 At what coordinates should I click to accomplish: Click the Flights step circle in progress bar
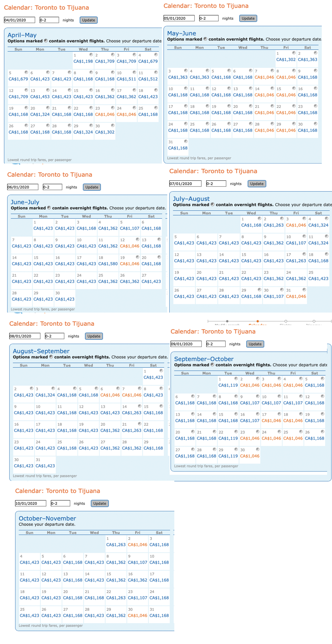(x=286, y=321)
